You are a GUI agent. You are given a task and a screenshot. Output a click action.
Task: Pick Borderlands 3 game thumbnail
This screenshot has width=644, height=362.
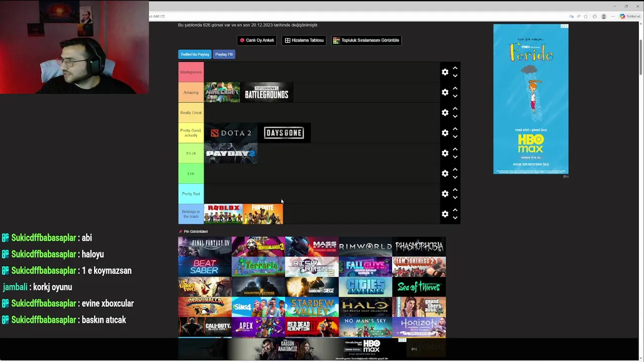pyautogui.click(x=258, y=247)
